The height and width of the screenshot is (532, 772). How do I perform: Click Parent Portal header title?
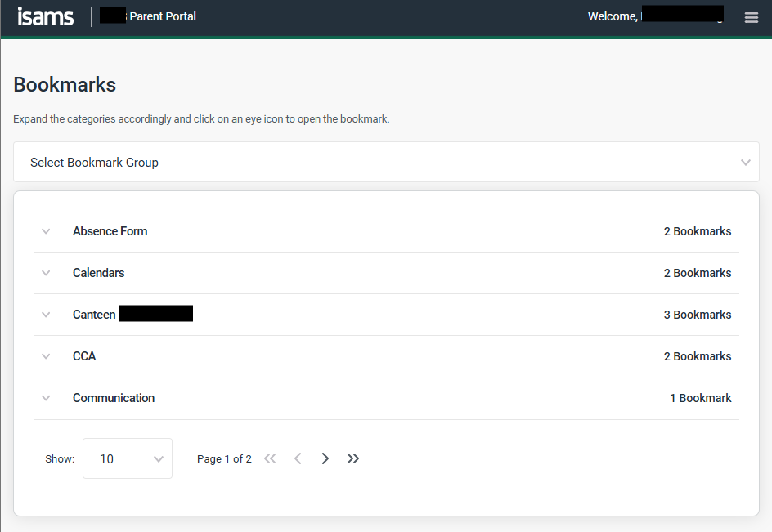162,16
